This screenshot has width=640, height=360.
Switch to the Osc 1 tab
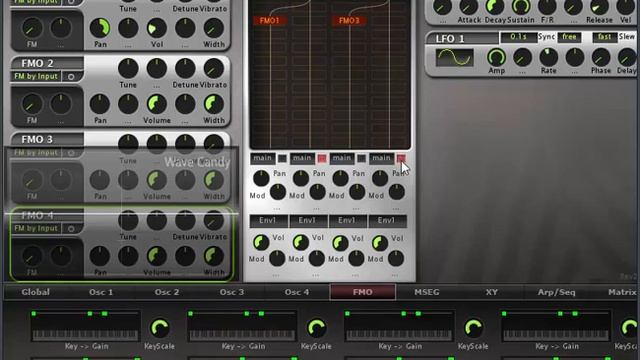pyautogui.click(x=101, y=292)
